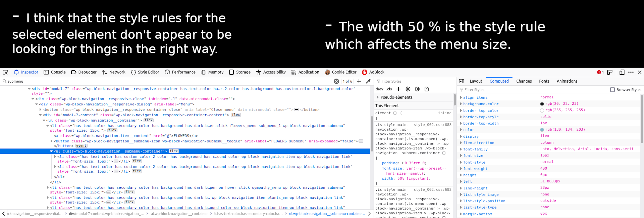The image size is (644, 218).
Task: Collapse the three-pane inspector sidebar
Action: 462,81
